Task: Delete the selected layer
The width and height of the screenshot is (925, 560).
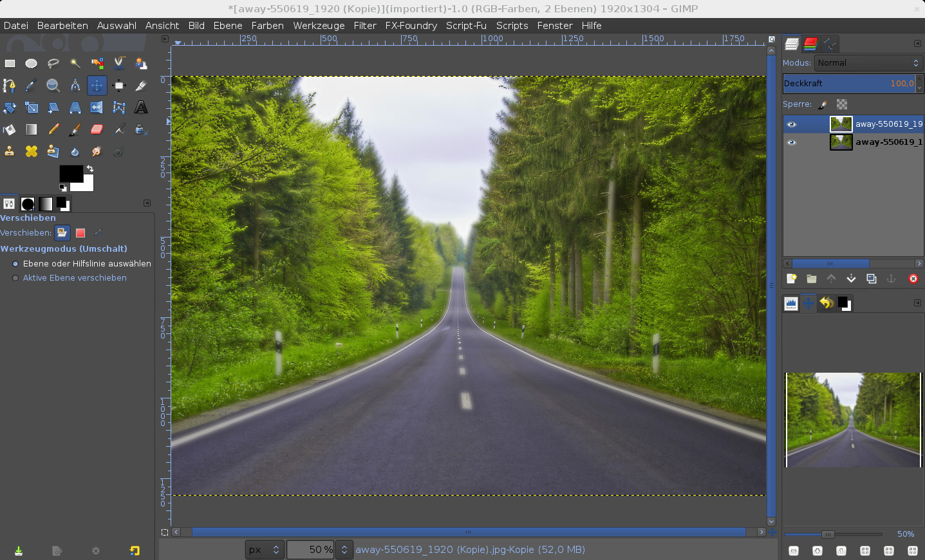Action: [x=913, y=279]
